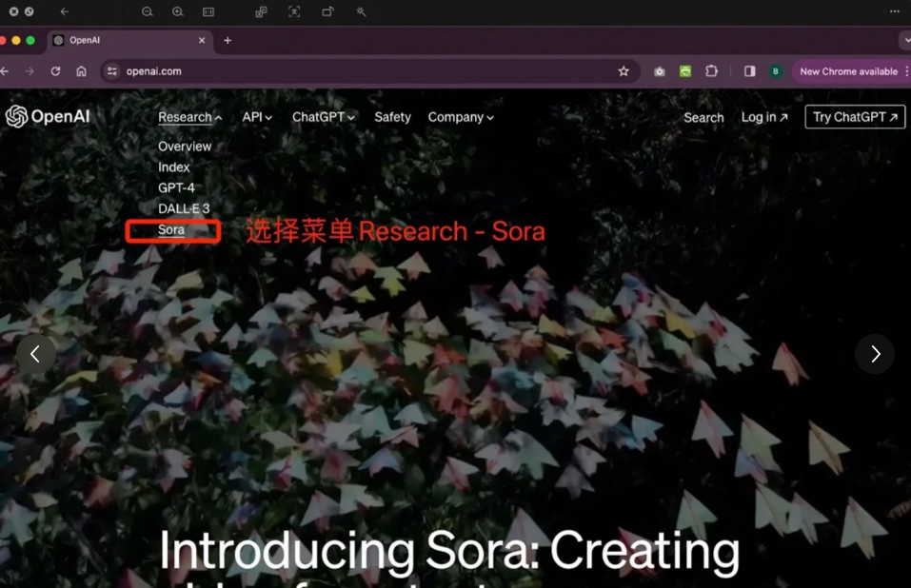
Task: Click the green extension icon
Action: (685, 70)
